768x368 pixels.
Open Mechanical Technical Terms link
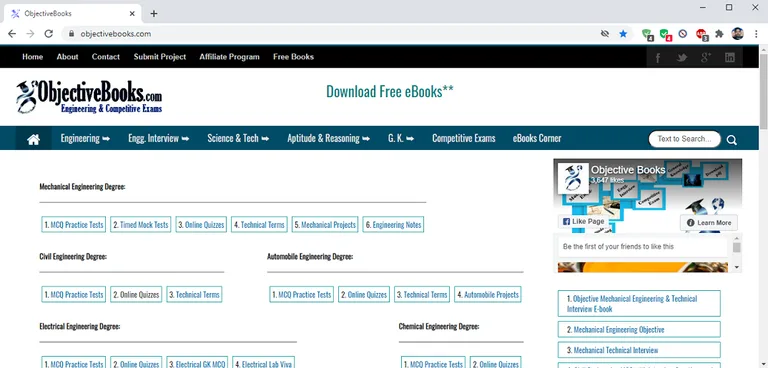[259, 225]
